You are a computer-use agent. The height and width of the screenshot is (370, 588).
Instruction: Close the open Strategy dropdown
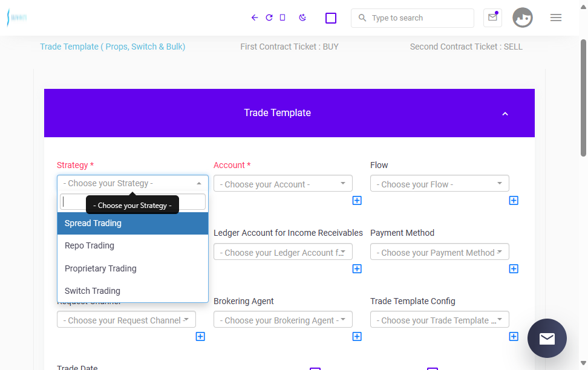tap(132, 183)
